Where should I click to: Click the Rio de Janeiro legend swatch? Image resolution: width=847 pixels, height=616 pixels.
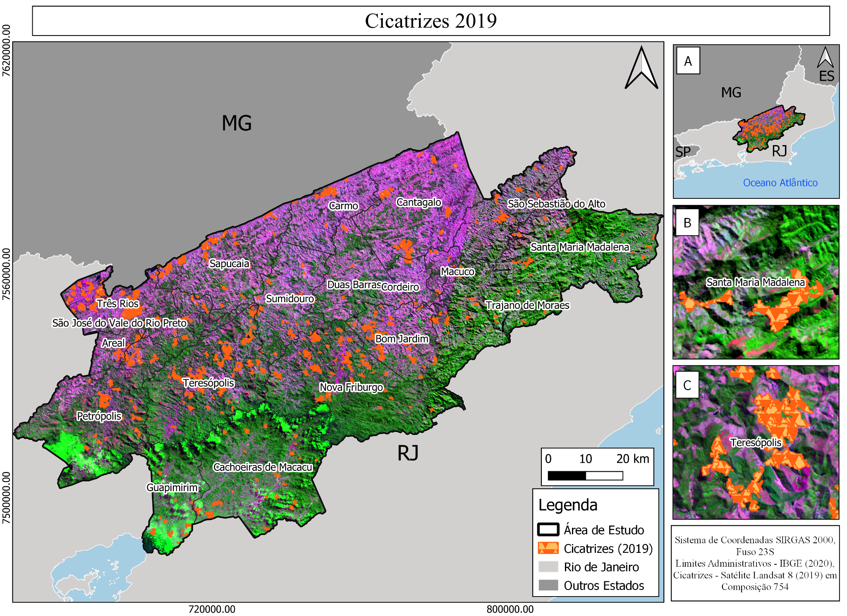click(548, 567)
